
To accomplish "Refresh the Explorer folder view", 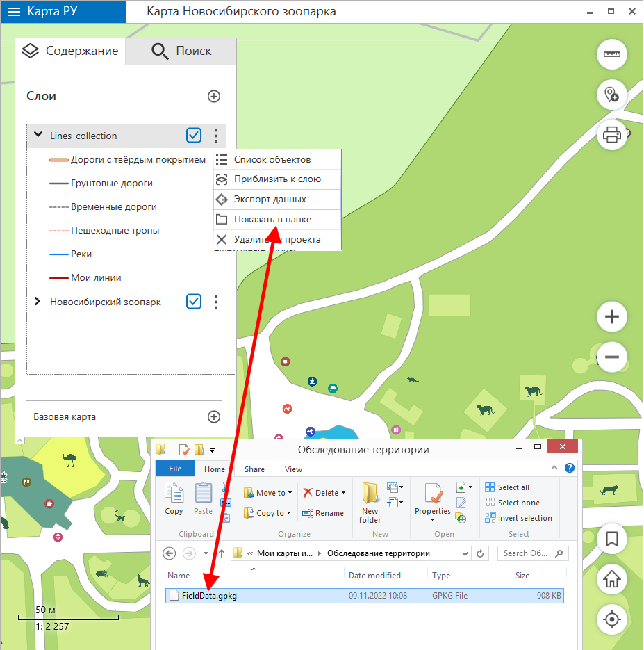I will coord(480,553).
